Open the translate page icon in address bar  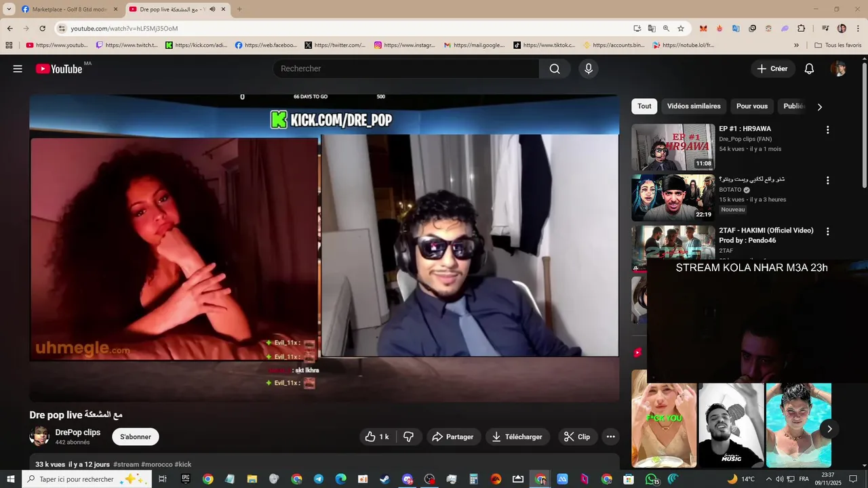pyautogui.click(x=652, y=28)
